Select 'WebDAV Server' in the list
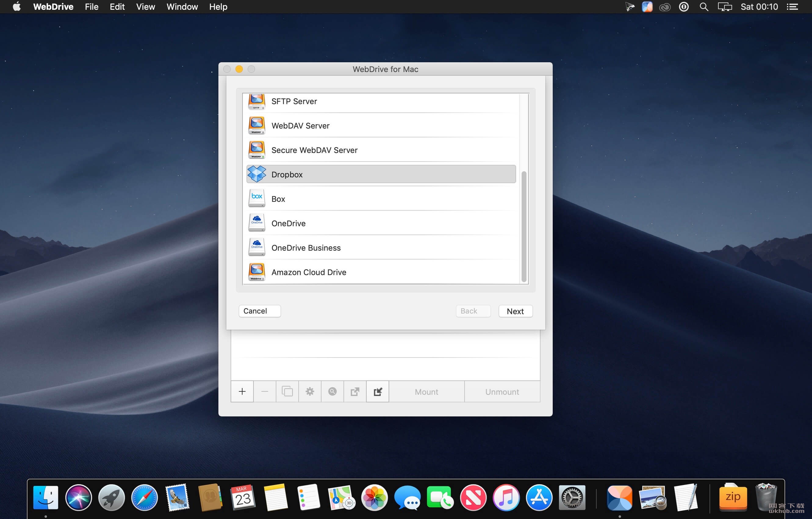Viewport: 812px width, 519px height. [x=381, y=125]
